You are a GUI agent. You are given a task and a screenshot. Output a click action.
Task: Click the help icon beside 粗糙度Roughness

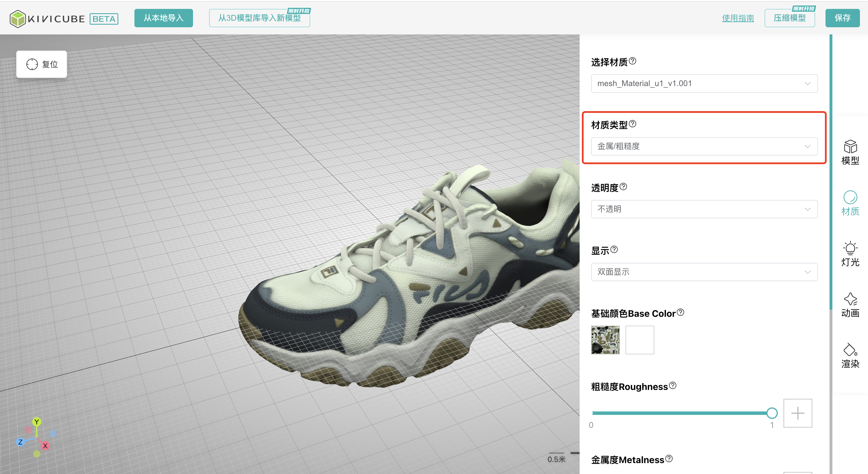pos(673,385)
